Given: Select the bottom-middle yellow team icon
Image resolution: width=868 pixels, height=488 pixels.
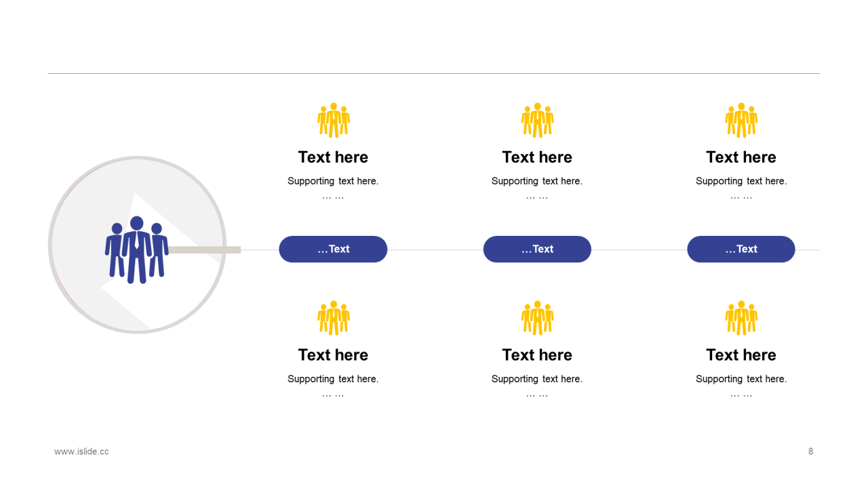Looking at the screenshot, I should coord(538,319).
